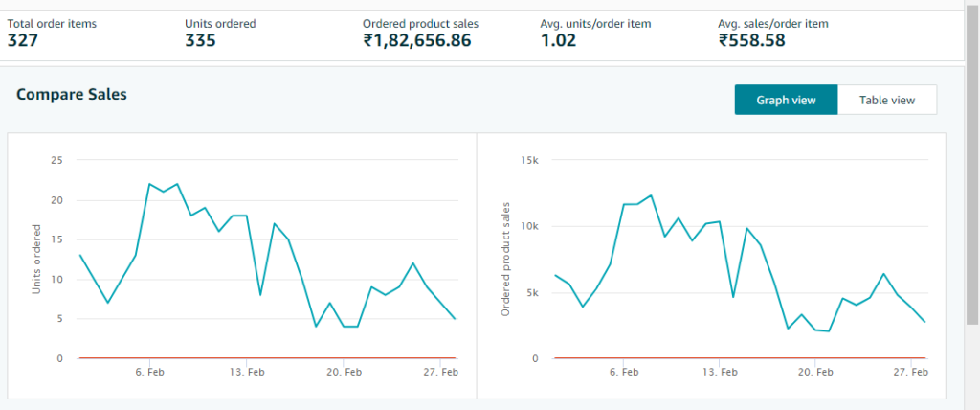Click 6. Feb label on Units ordered chart
This screenshot has height=410, width=980.
pos(150,373)
